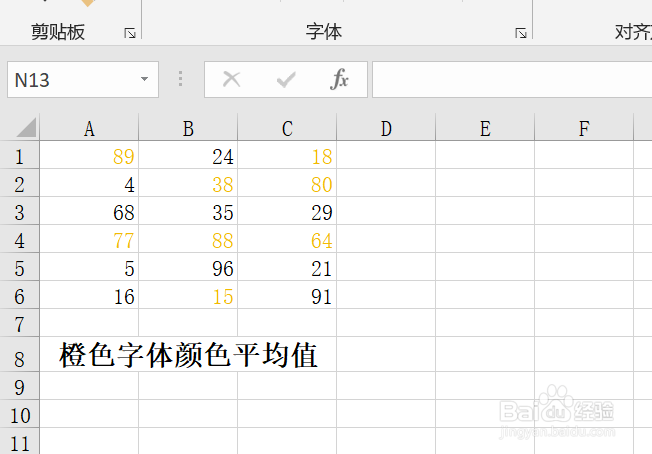Click into the formula bar input
The width and height of the screenshot is (652, 454).
[x=512, y=79]
